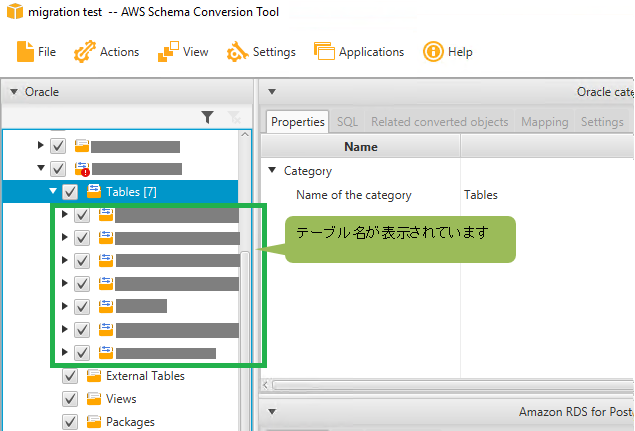Click the tree filter funnel icon
Image resolution: width=635 pixels, height=431 pixels.
(207, 117)
